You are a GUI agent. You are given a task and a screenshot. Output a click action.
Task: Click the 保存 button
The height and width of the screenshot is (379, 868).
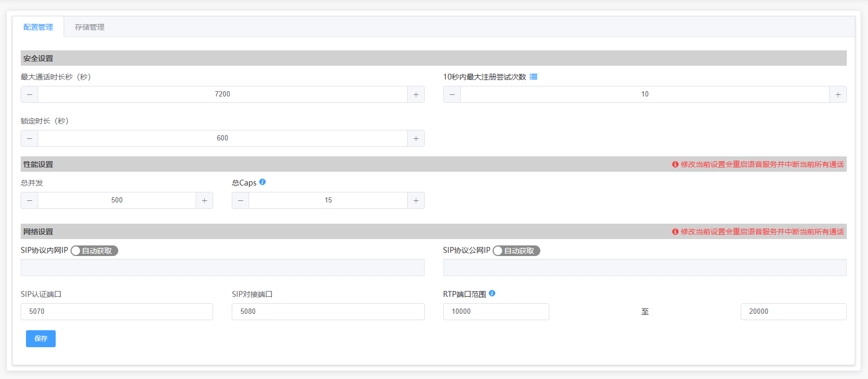[x=41, y=339]
